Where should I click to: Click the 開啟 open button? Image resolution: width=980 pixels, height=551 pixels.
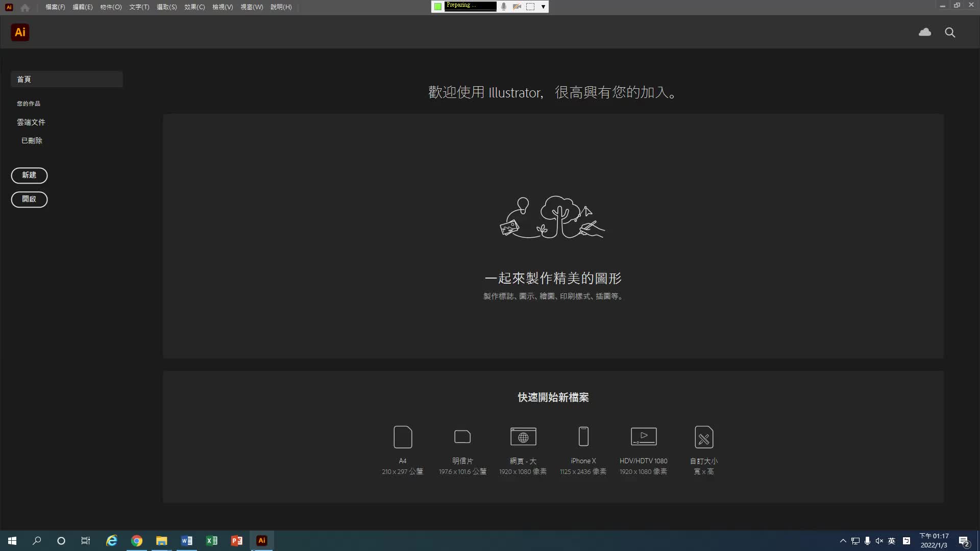click(x=29, y=199)
